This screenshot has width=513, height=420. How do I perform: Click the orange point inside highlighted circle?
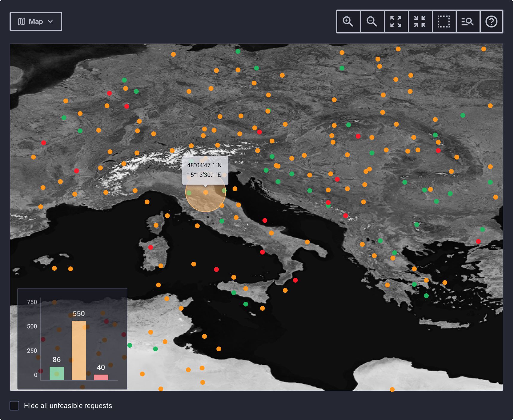pyautogui.click(x=206, y=192)
